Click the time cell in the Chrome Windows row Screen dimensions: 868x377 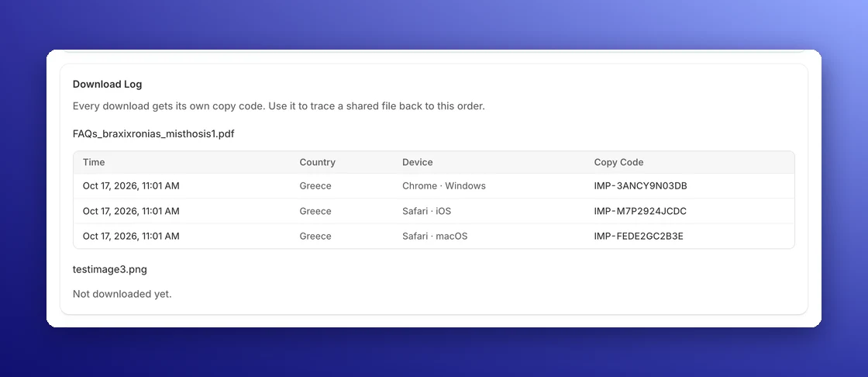[x=131, y=186]
